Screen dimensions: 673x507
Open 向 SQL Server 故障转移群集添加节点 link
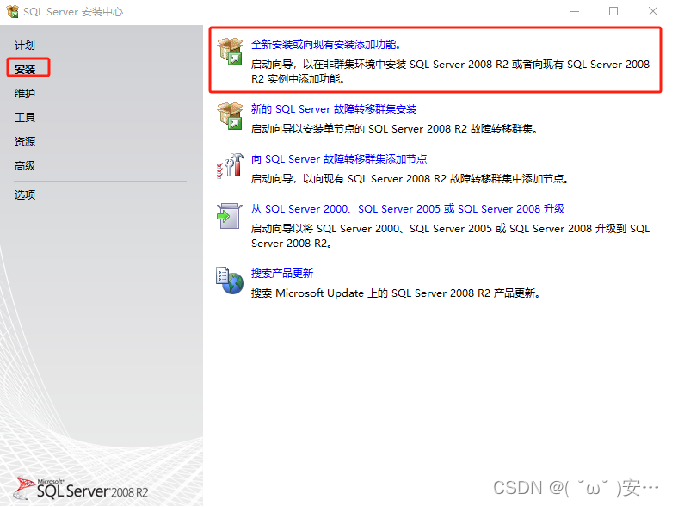click(339, 159)
